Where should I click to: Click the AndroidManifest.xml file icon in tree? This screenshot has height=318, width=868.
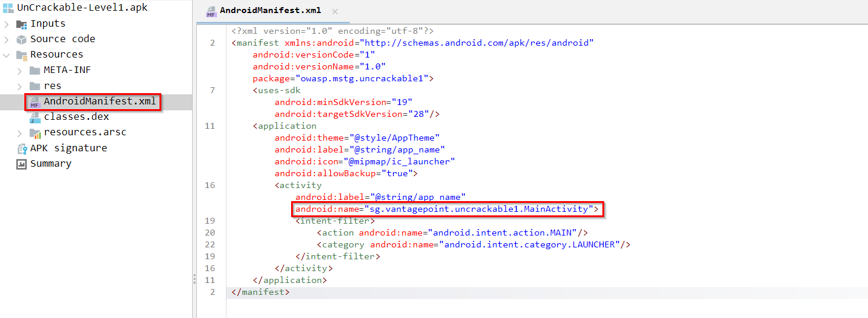(x=34, y=102)
